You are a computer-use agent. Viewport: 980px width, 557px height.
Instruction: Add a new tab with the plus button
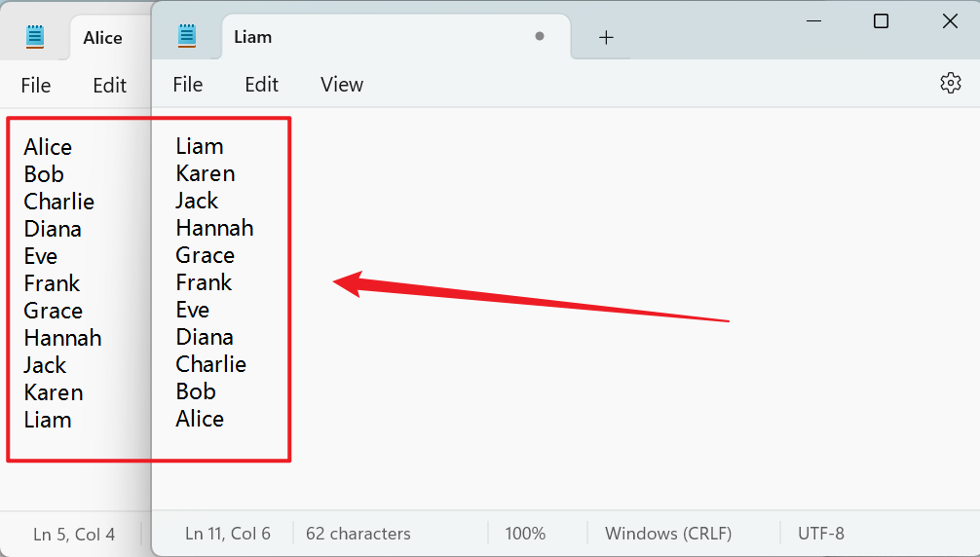[x=606, y=38]
